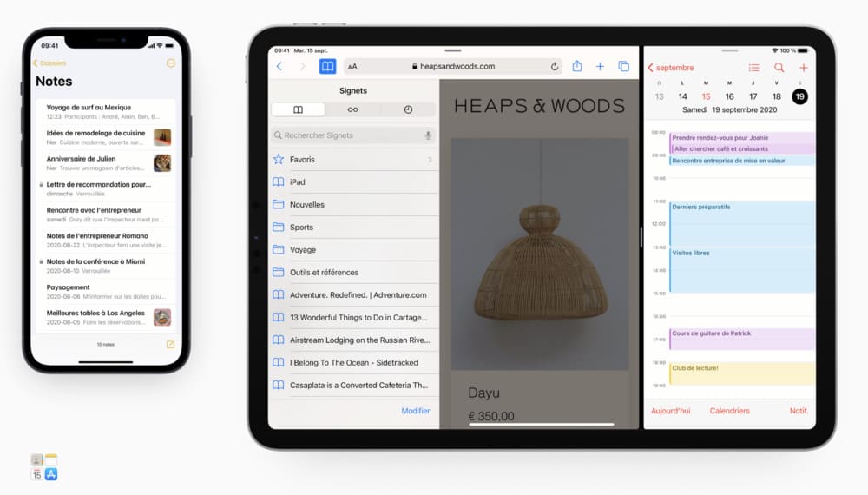Toggle the Safari bookmarks sidebar icon

328,67
